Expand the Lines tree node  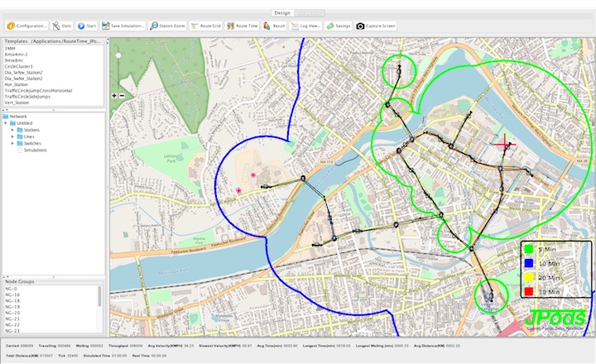(x=13, y=137)
